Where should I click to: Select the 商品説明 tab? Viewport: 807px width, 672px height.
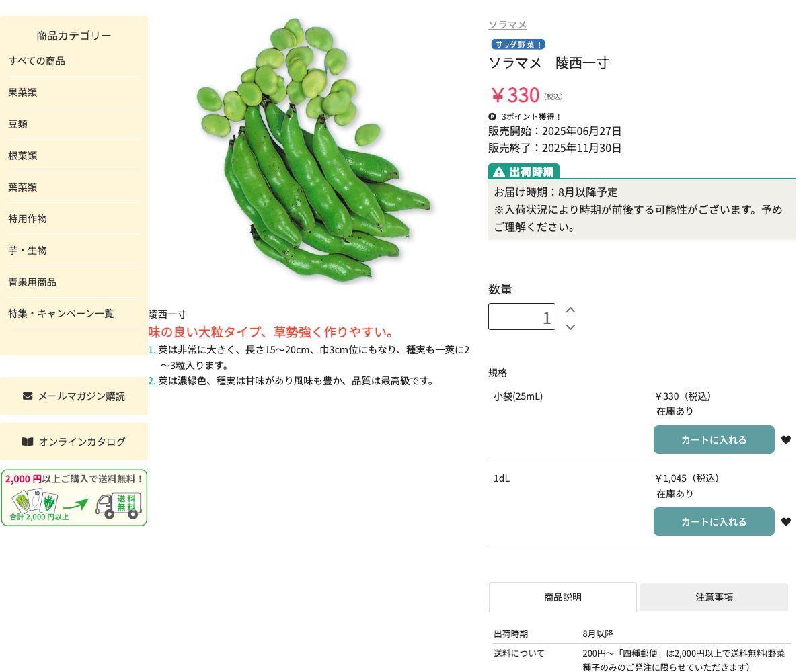click(x=562, y=597)
